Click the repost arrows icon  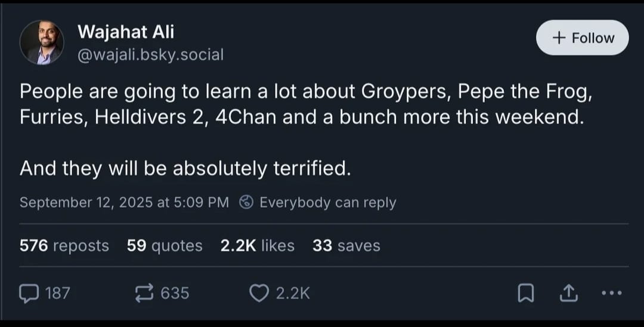click(144, 292)
